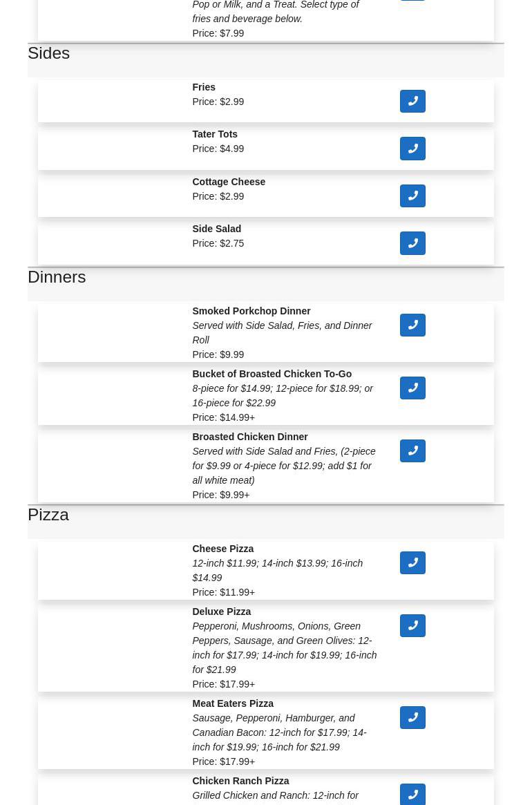Select the Tater Tots item name
This screenshot has width=532, height=805.
click(x=215, y=134)
